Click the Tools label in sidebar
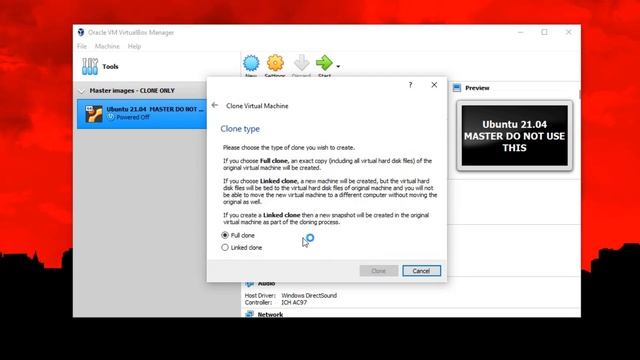The image size is (640, 360). [110, 67]
